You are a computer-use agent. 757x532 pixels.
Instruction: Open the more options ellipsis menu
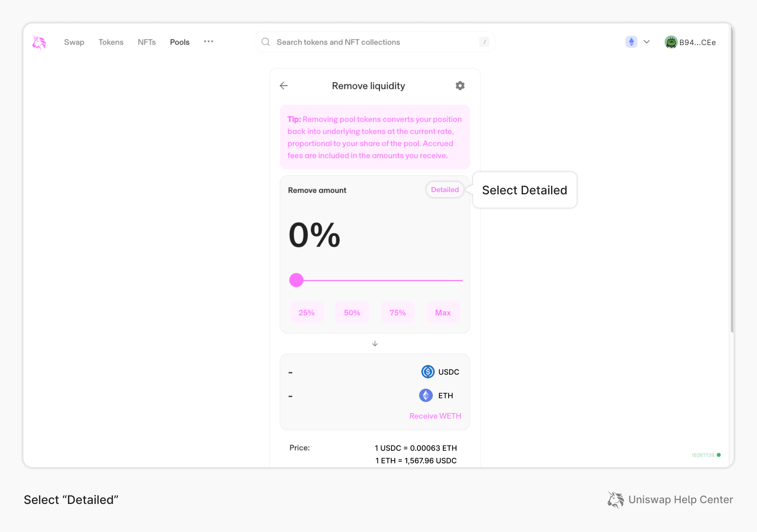(208, 42)
